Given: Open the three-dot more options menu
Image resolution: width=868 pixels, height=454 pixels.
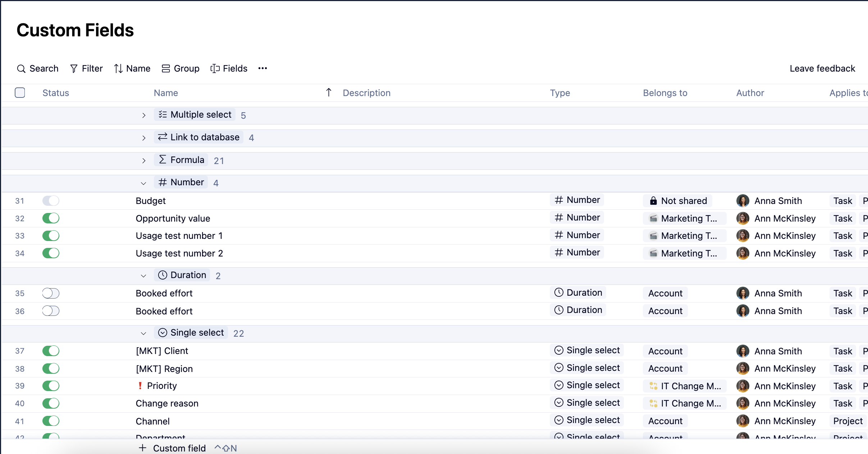Looking at the screenshot, I should pos(263,68).
